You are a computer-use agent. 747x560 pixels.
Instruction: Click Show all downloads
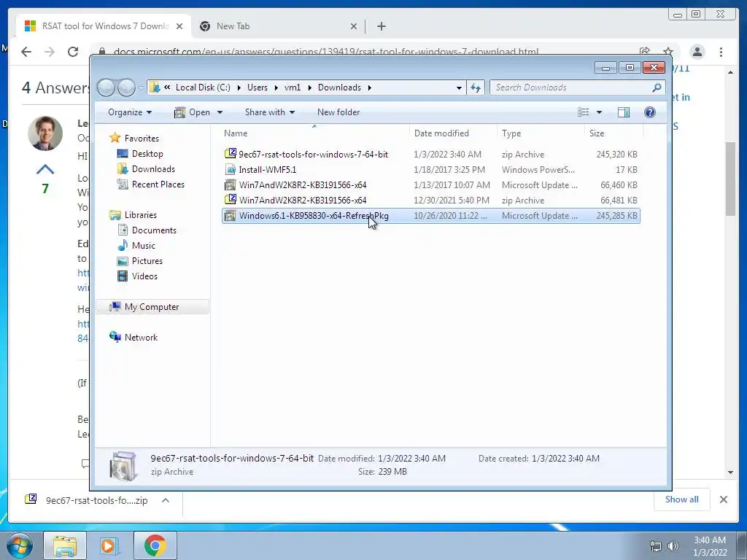(682, 499)
